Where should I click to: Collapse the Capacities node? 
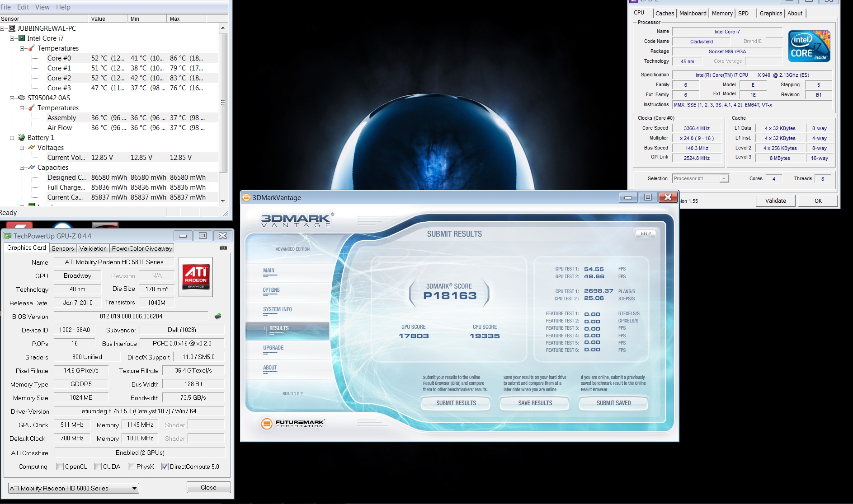click(22, 168)
